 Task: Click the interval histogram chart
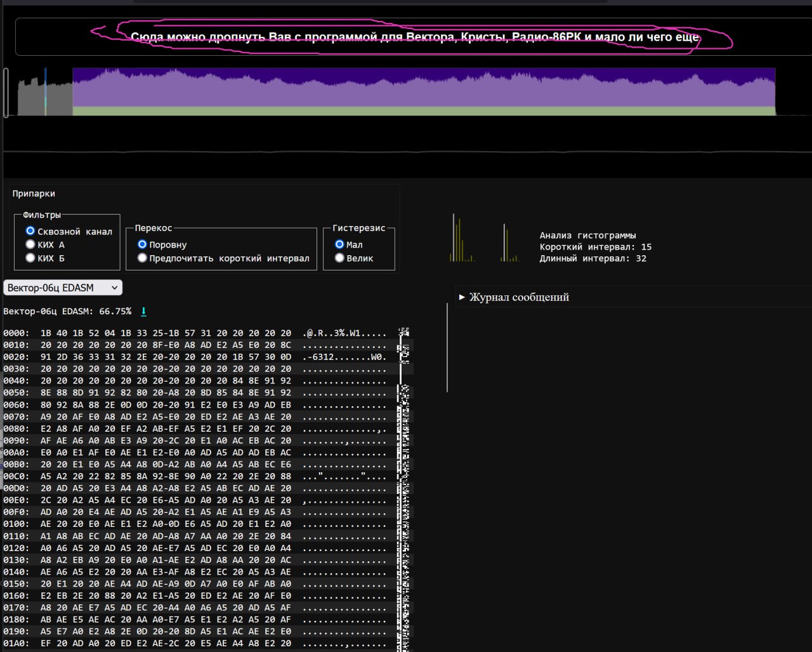(x=484, y=239)
